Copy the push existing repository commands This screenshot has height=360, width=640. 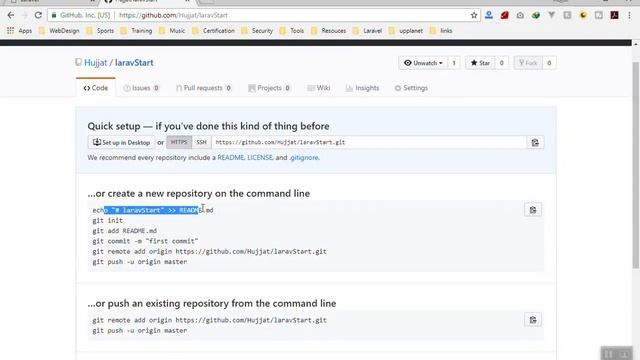click(x=533, y=320)
